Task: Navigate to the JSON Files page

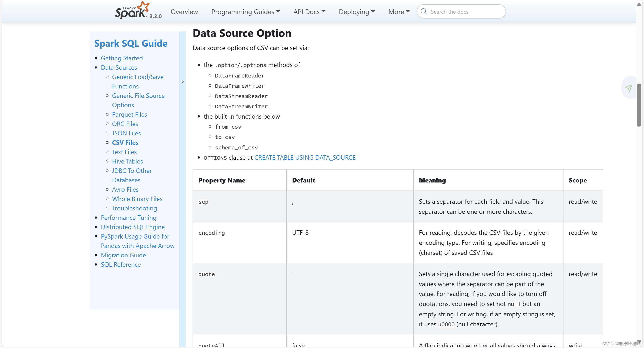Action: point(126,133)
